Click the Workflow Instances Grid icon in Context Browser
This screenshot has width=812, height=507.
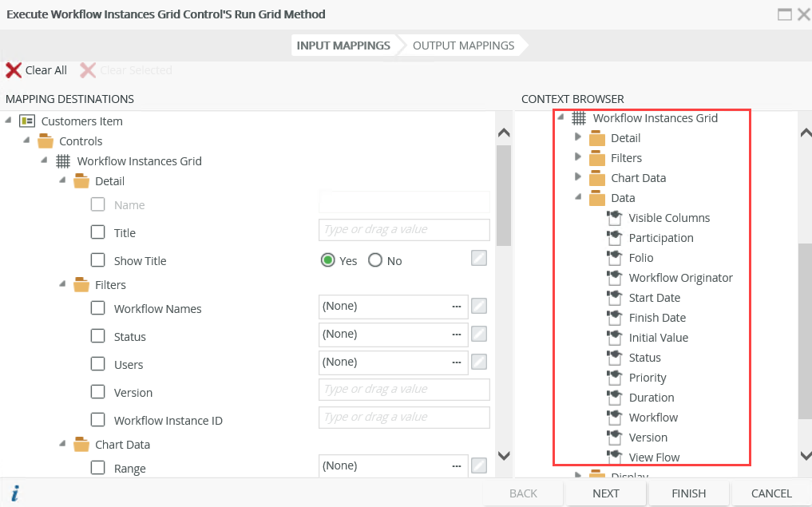579,118
